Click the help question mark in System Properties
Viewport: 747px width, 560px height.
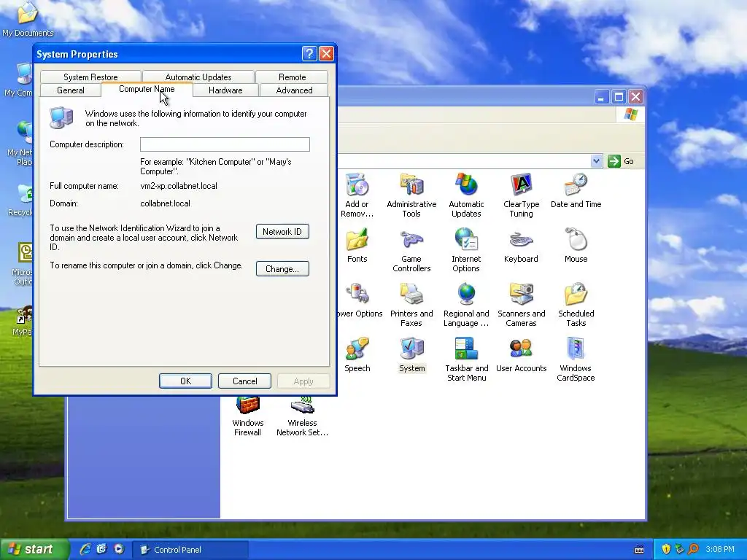(x=309, y=54)
